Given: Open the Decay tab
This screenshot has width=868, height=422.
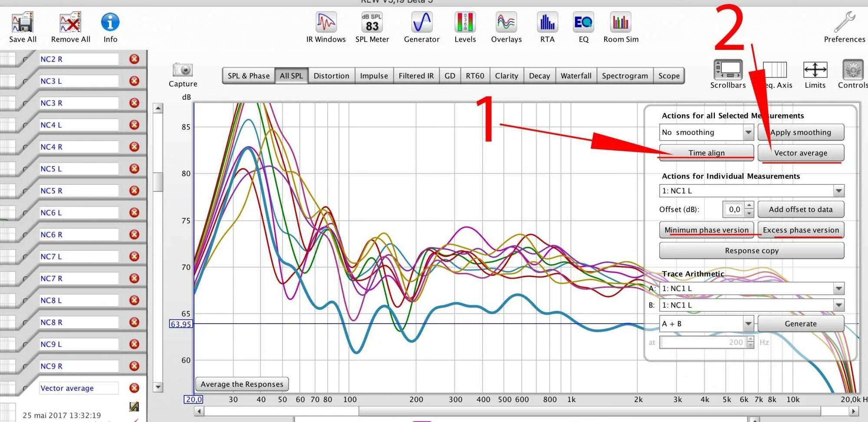Looking at the screenshot, I should click(539, 75).
